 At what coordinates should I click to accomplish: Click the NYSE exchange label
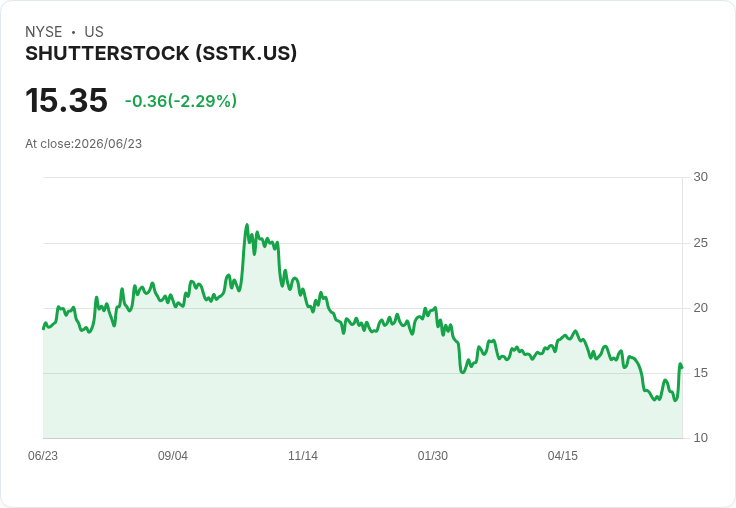pyautogui.click(x=44, y=32)
